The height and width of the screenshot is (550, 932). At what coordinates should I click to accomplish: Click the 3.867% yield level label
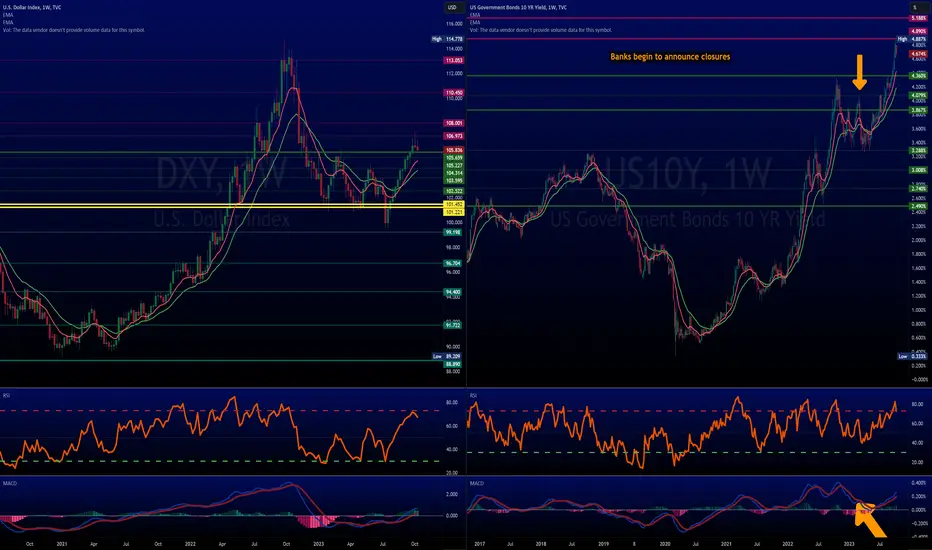tap(918, 110)
